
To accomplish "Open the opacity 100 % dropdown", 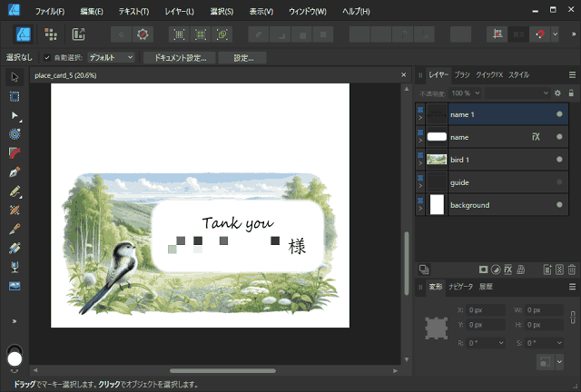I will point(466,93).
